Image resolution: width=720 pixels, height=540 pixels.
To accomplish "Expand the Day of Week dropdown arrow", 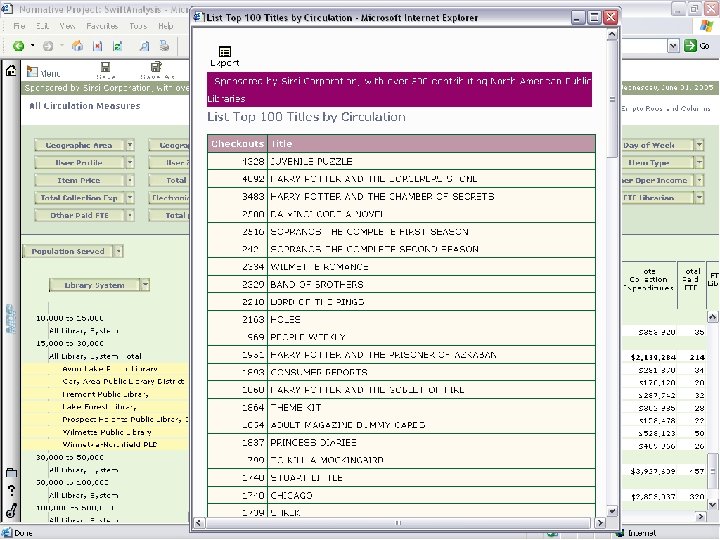I will point(699,145).
